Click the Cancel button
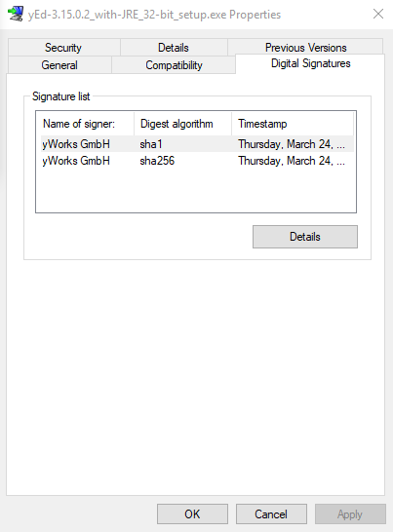 click(x=271, y=514)
